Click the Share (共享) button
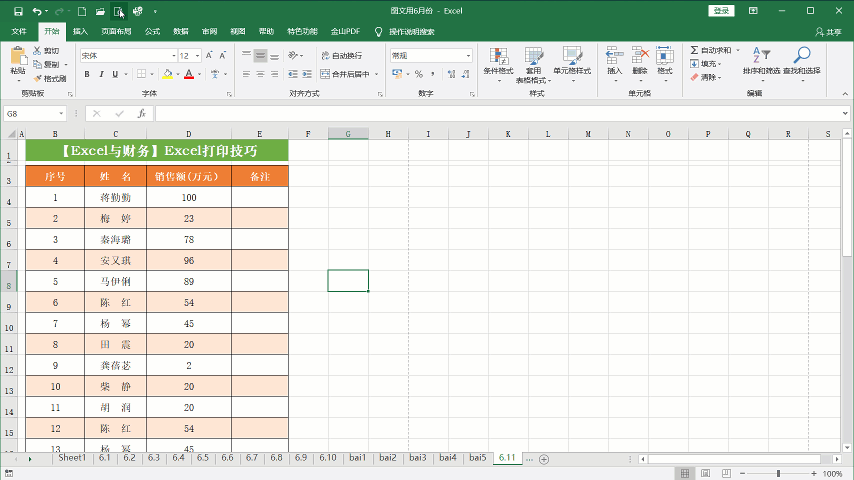Screen dimensions: 854x480 (829, 31)
